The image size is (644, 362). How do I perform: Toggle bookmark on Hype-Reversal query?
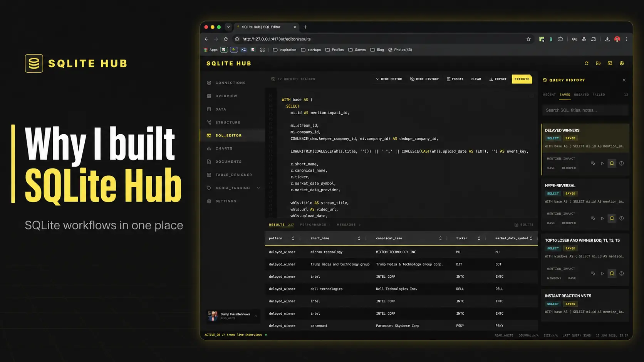612,219
